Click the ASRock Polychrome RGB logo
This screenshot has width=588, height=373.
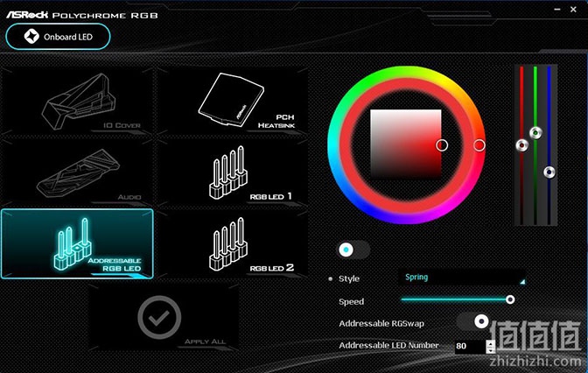click(x=81, y=15)
